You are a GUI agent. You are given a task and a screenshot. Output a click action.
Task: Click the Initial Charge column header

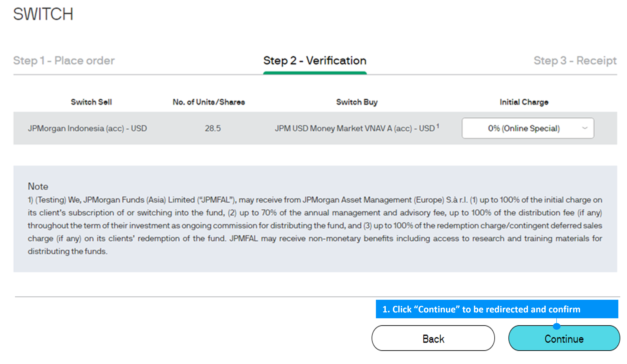(x=524, y=102)
